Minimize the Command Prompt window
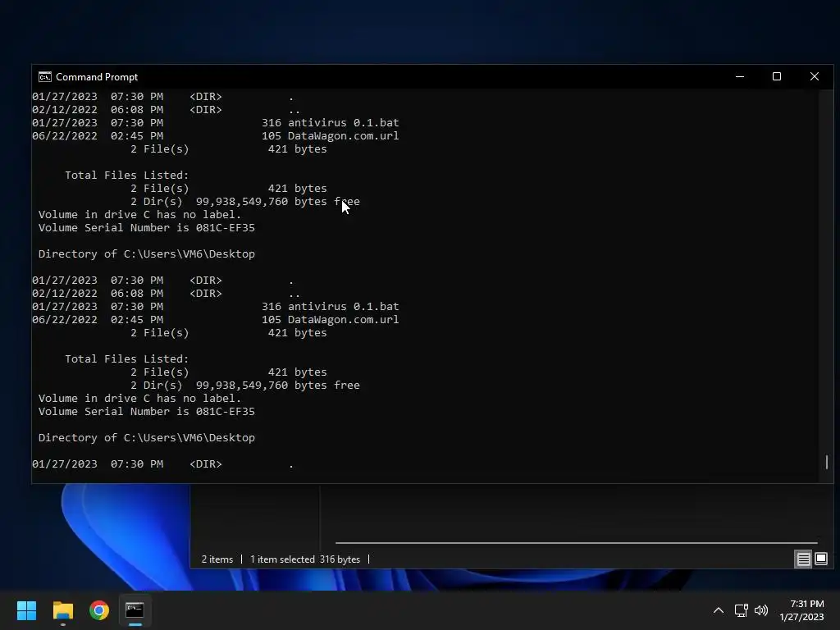Viewport: 840px width, 630px height. 740,76
